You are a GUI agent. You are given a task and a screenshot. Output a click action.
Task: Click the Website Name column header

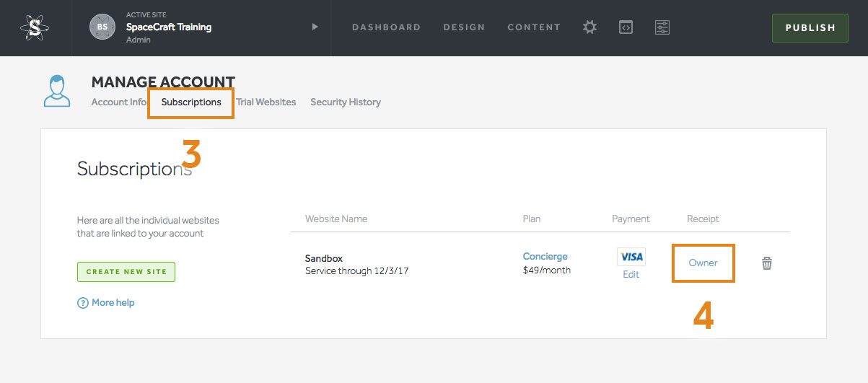336,219
